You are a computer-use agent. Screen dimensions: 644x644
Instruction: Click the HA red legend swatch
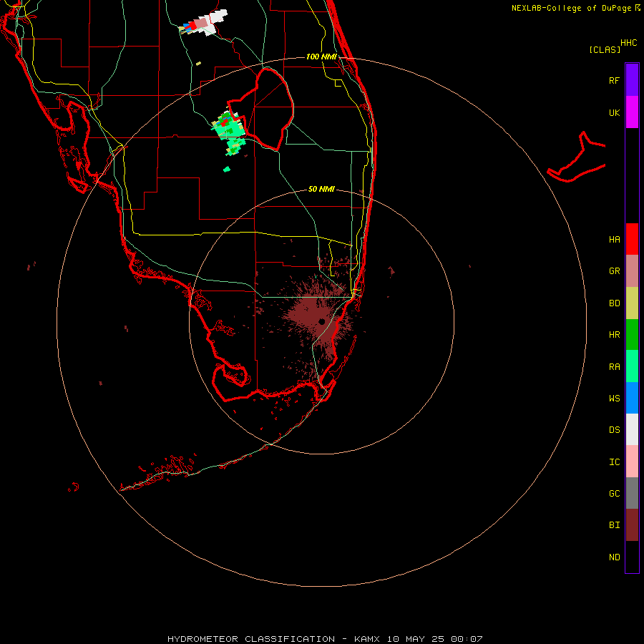(632, 239)
